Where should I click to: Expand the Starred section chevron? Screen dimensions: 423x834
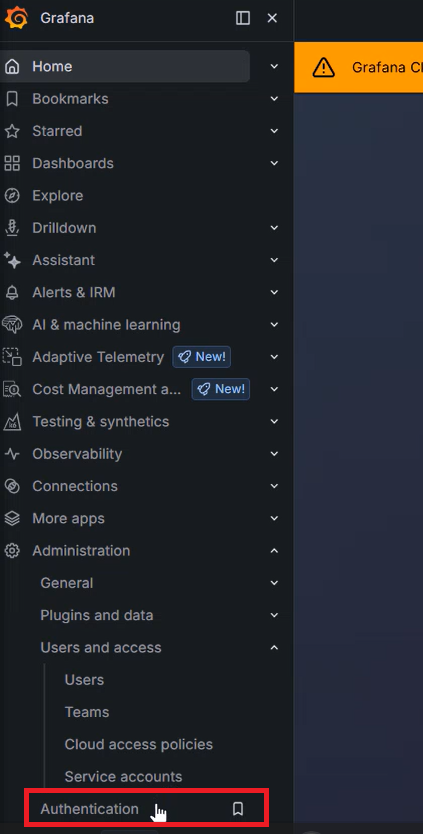[x=275, y=131]
